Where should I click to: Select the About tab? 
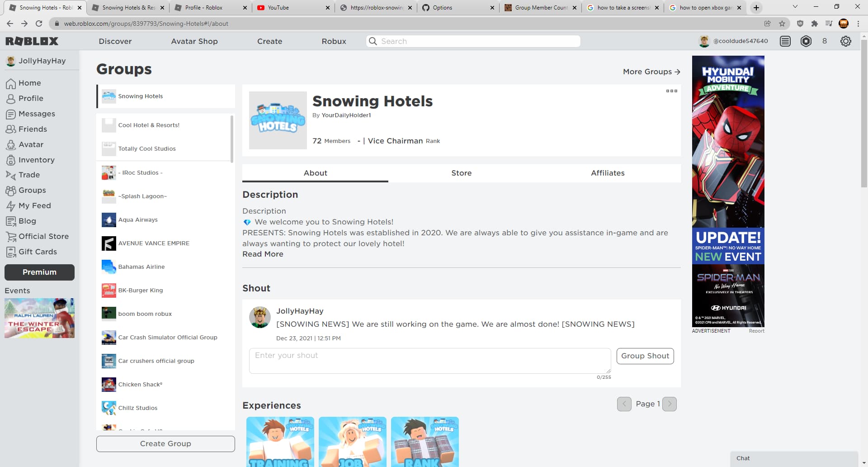[x=315, y=173]
